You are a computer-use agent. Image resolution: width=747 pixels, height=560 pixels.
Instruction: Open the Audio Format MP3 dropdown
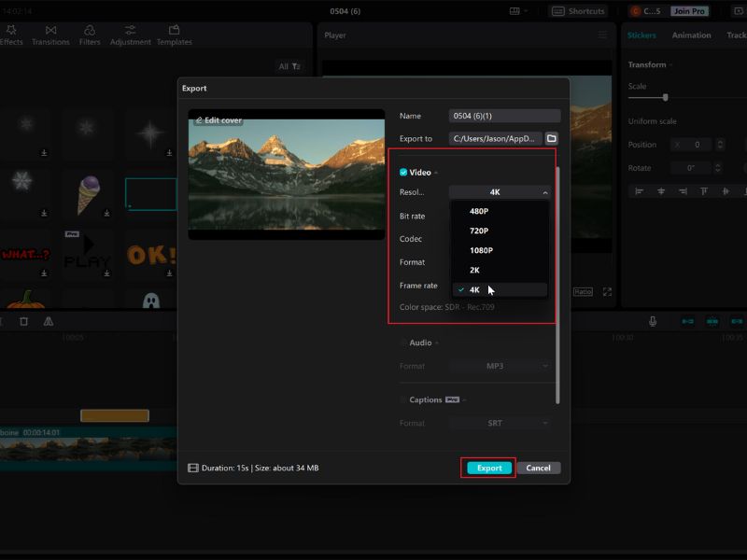[500, 366]
